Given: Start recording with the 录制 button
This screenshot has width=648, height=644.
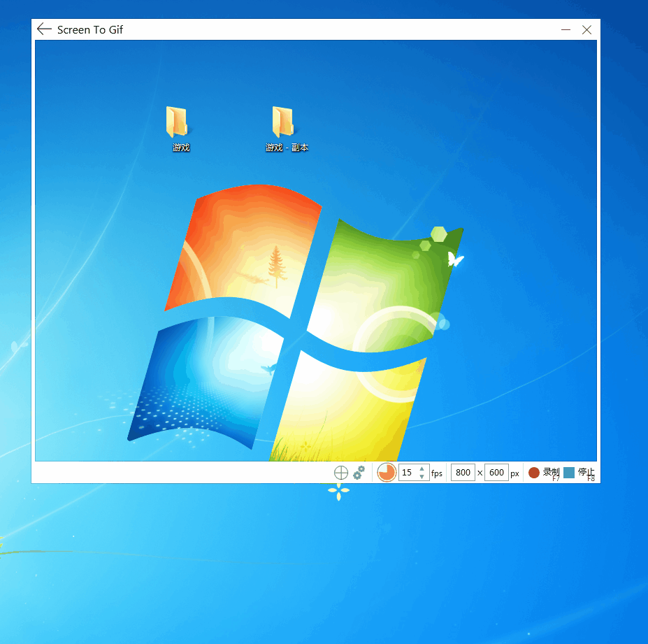Looking at the screenshot, I should coord(544,473).
